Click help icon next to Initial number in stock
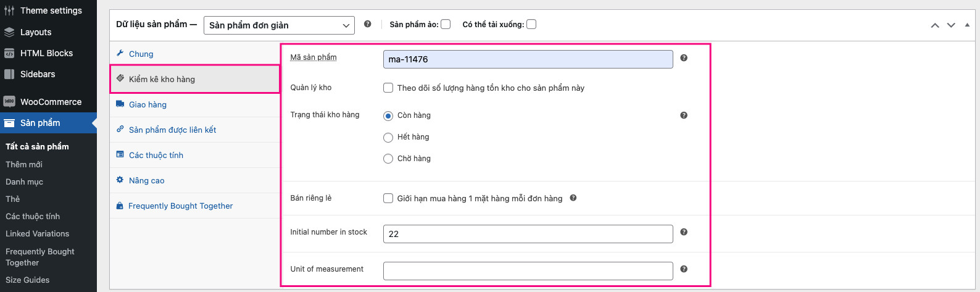Screen dimensions: 980x292 684,232
